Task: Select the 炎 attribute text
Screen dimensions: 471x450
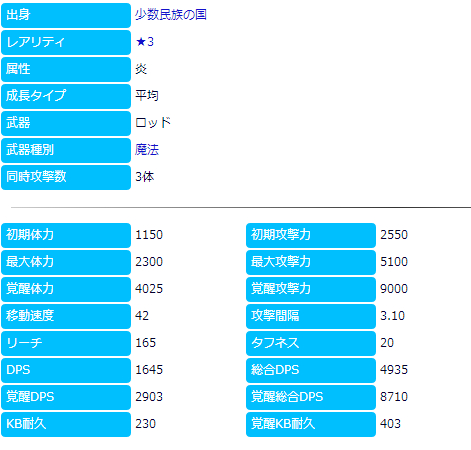Action: click(141, 69)
